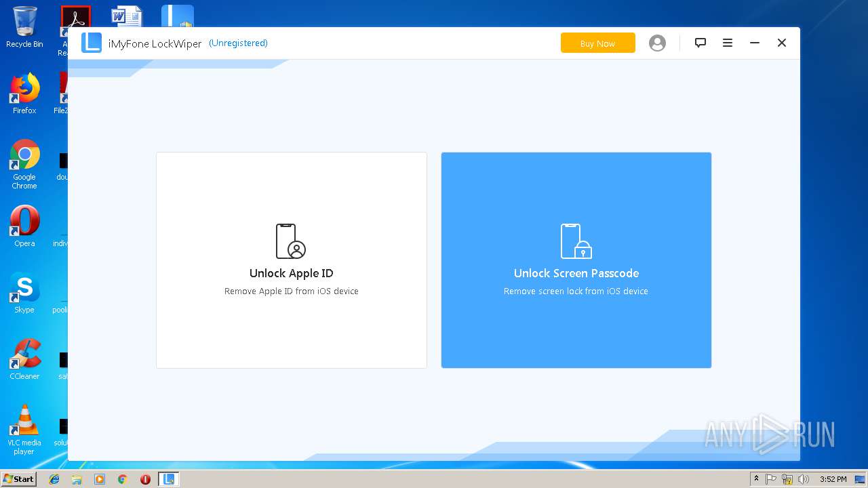Close the LockWiper window
Screen dimensions: 868x488
[782, 43]
